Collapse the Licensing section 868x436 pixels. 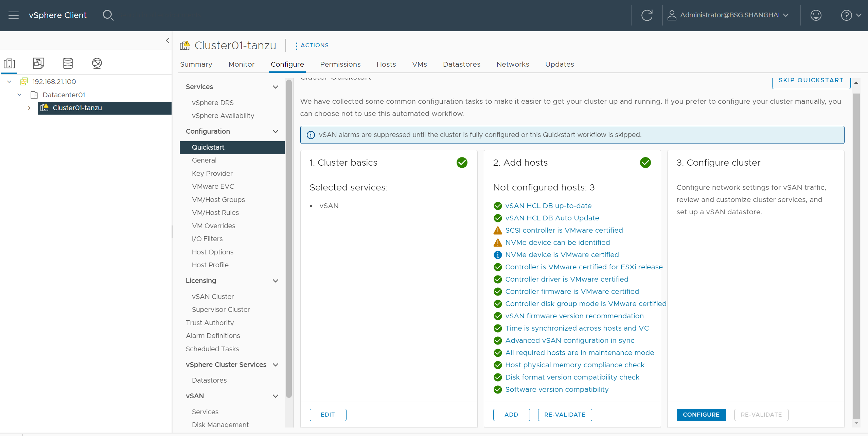click(276, 281)
